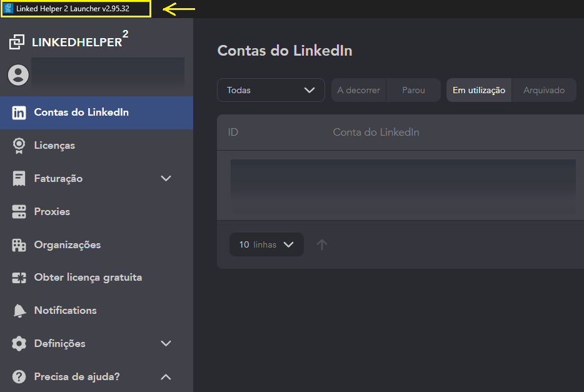This screenshot has height=392, width=584.
Task: Show 'Arquivado' accounts
Action: pyautogui.click(x=544, y=90)
